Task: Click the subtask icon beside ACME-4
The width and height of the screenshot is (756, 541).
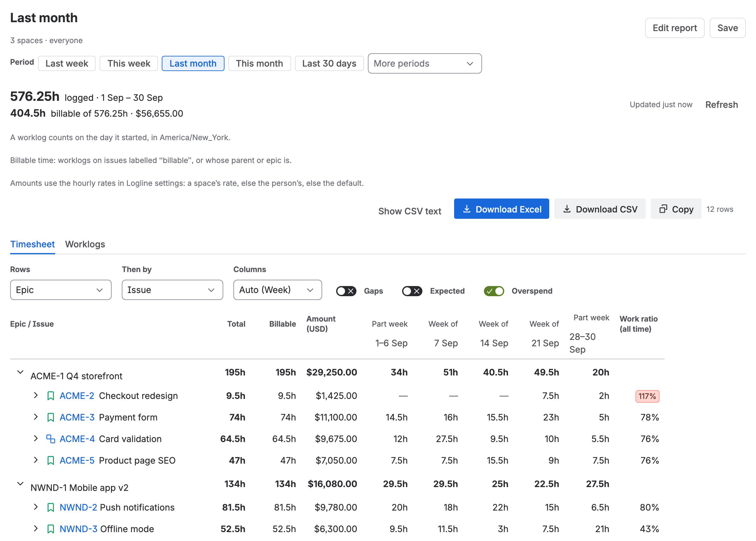Action: (51, 439)
